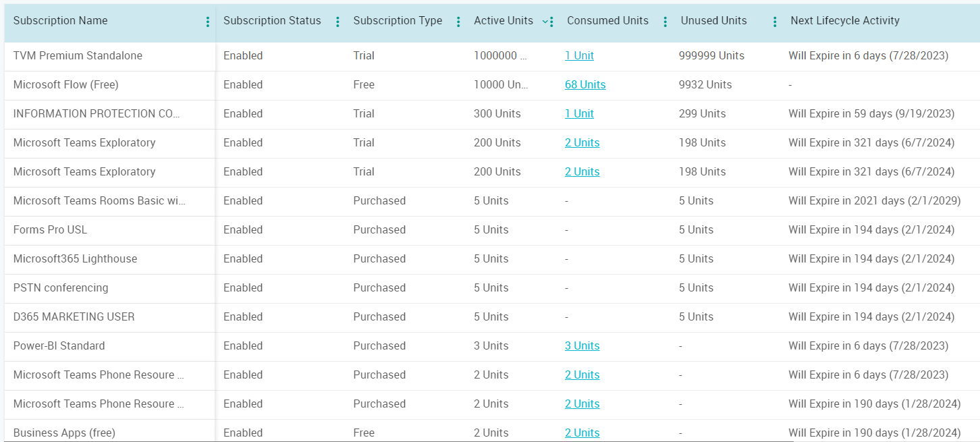Click the 3 Units link for Power-BI Standard

582,346
